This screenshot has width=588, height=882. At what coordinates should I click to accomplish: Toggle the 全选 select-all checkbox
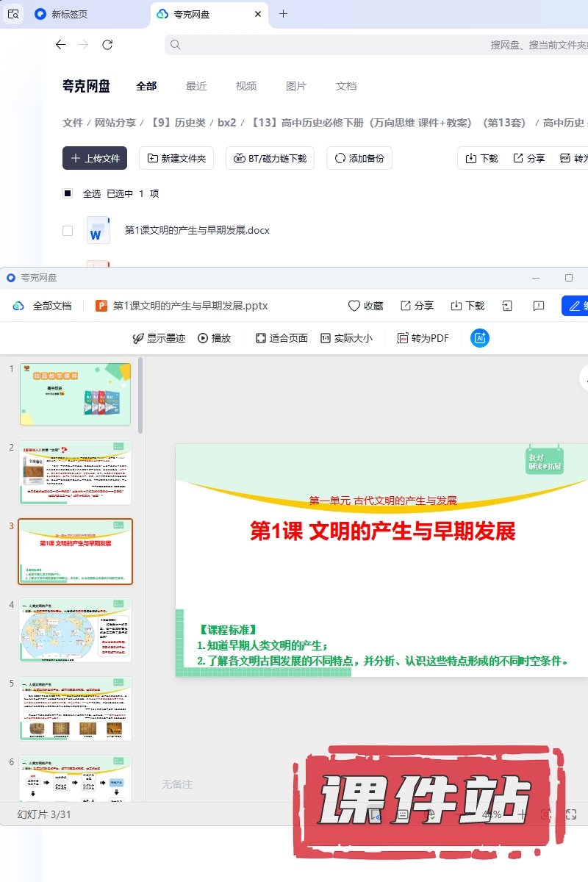click(x=68, y=193)
